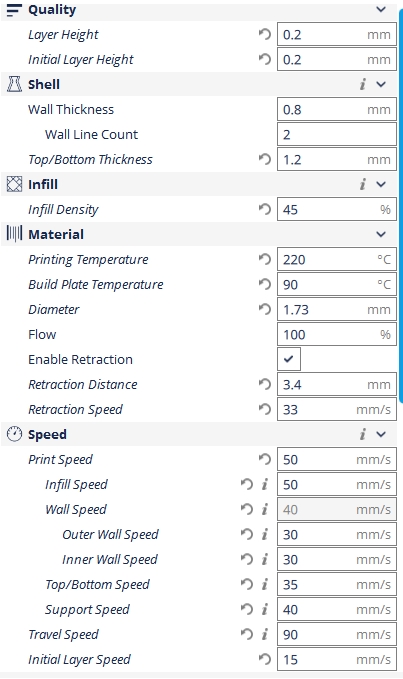Click the Infill category header
The width and height of the screenshot is (403, 679).
[199, 184]
